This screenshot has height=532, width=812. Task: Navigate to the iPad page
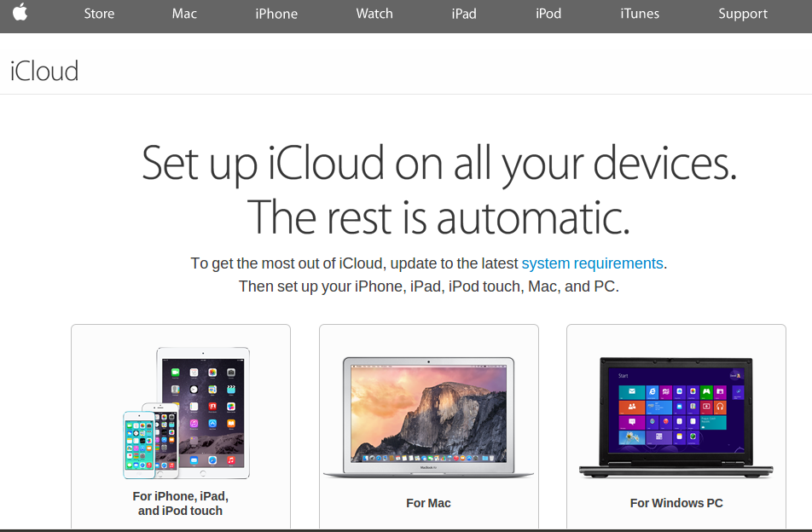pyautogui.click(x=463, y=14)
